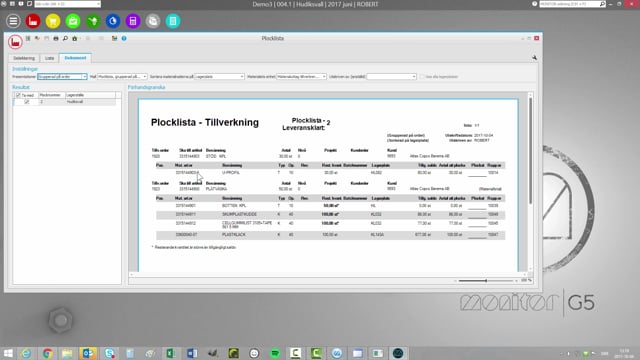Toggle the 'Ta med' header checkbox

(x=18, y=95)
